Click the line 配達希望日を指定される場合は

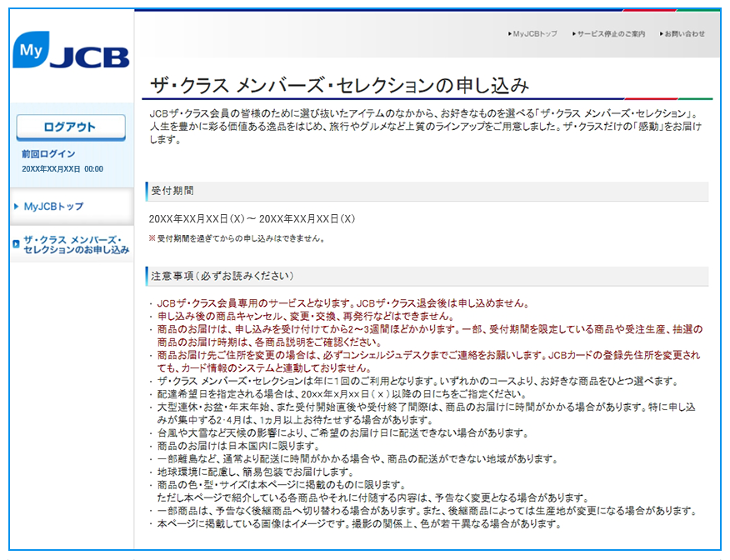coord(342,394)
